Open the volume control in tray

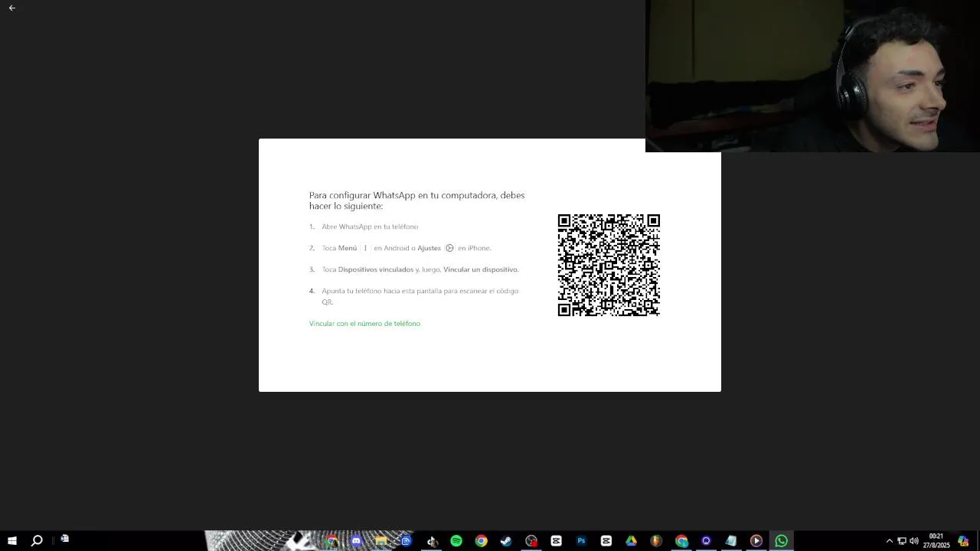[x=914, y=541]
